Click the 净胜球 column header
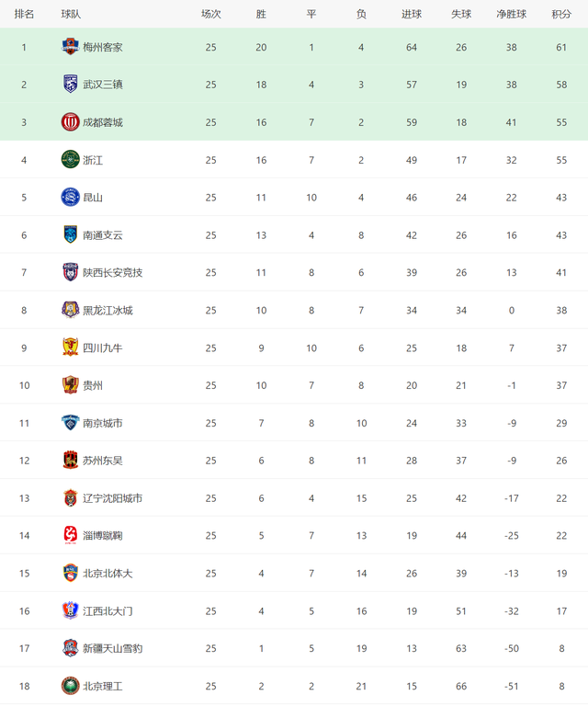This screenshot has width=588, height=718. pos(511,14)
